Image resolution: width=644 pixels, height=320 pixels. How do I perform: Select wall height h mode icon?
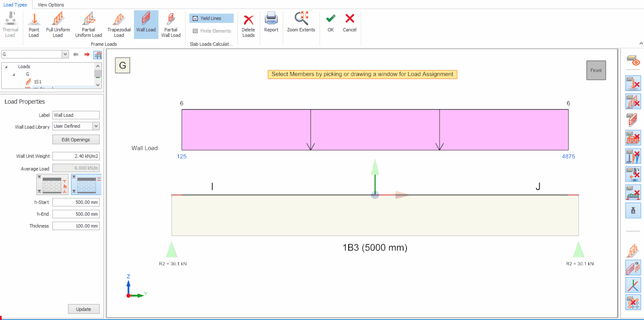coord(52,185)
